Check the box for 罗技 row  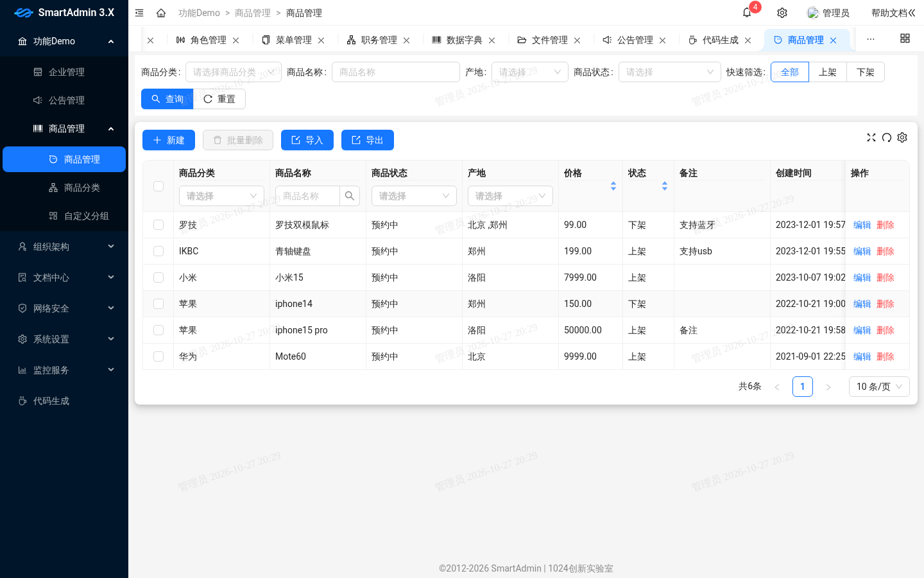click(158, 225)
